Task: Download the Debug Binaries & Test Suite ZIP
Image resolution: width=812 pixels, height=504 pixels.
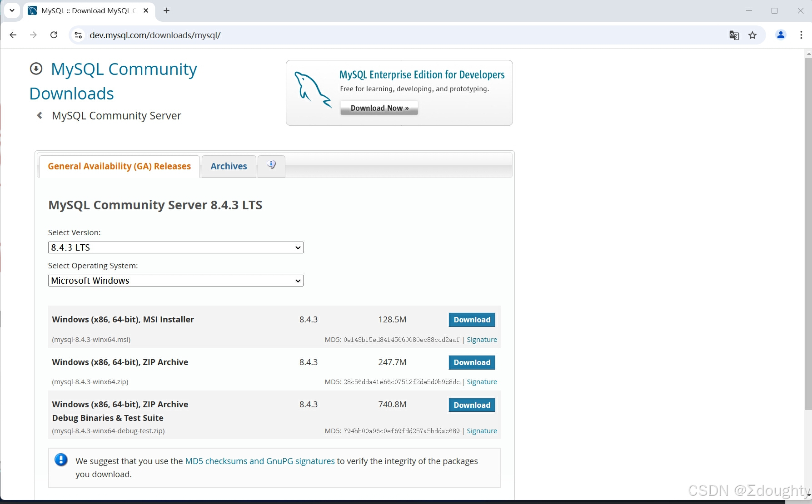Action: [472, 405]
